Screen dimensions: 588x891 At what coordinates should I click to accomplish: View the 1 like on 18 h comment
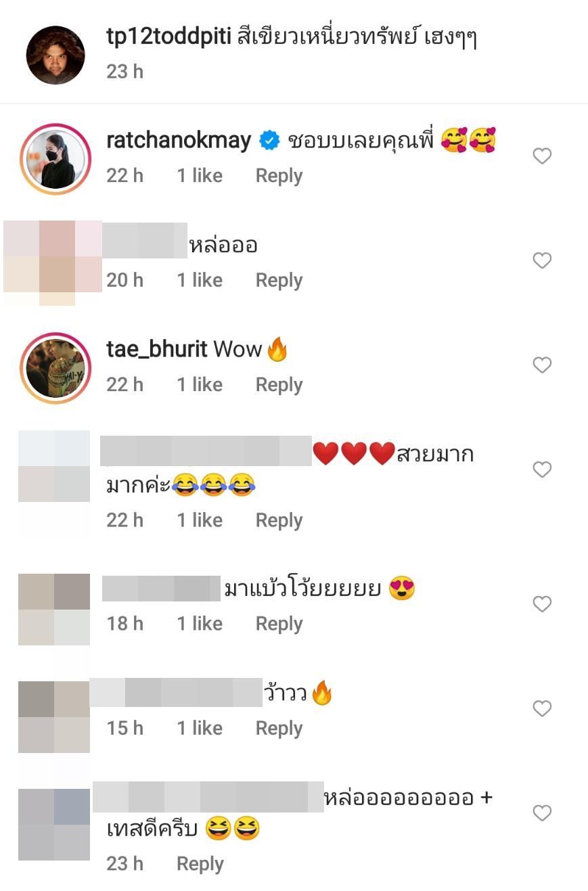pos(200,624)
